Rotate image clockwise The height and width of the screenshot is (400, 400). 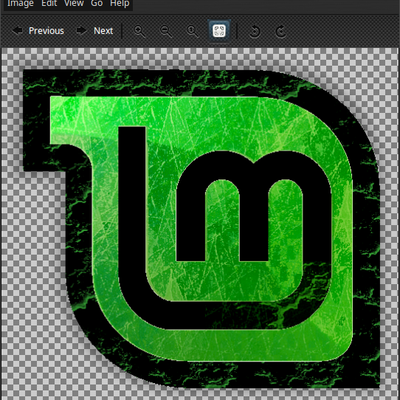tap(281, 31)
